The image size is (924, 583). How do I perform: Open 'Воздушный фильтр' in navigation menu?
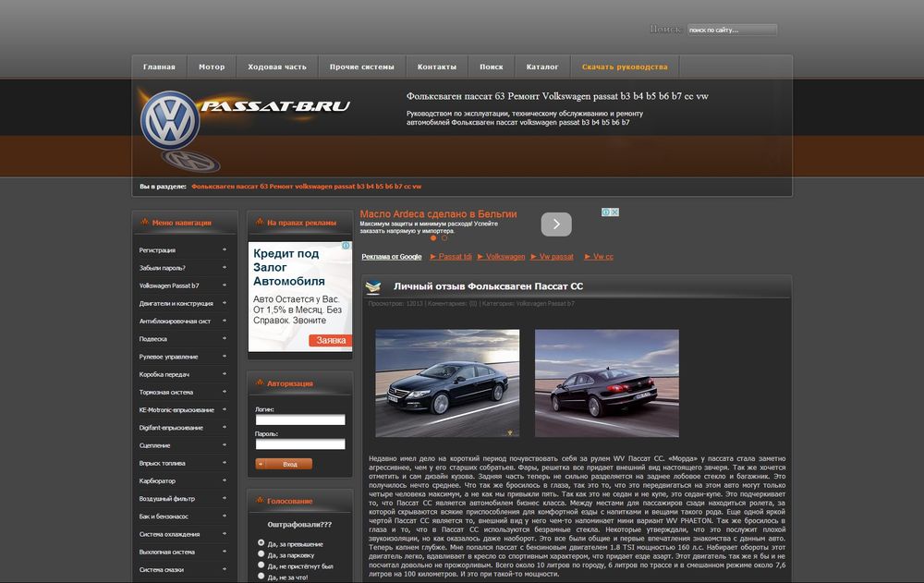(166, 499)
